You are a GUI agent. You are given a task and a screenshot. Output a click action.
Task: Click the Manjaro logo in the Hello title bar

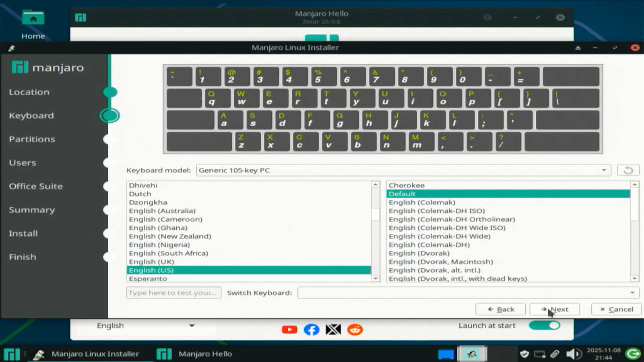(80, 17)
